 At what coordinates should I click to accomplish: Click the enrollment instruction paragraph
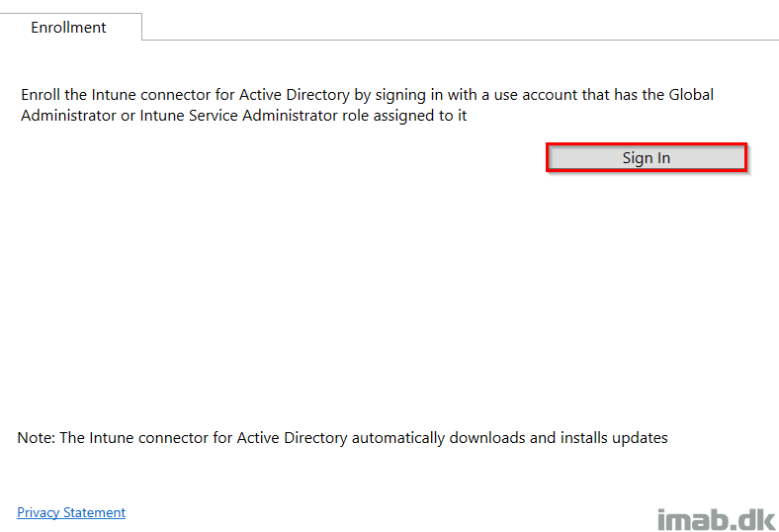(x=367, y=105)
